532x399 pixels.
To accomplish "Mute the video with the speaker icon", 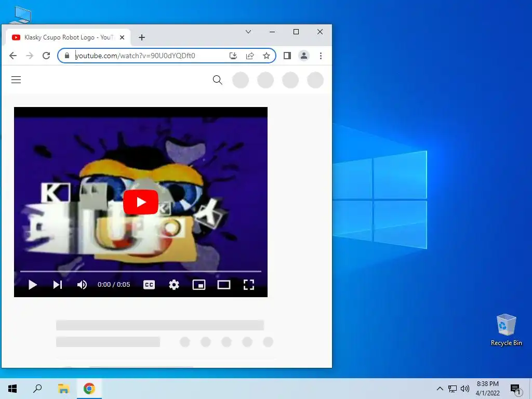I will 82,285.
